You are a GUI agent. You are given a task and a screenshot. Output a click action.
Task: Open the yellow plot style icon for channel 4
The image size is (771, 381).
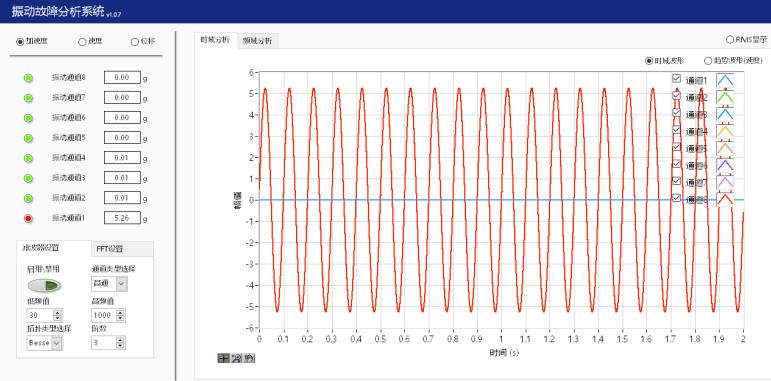[725, 131]
